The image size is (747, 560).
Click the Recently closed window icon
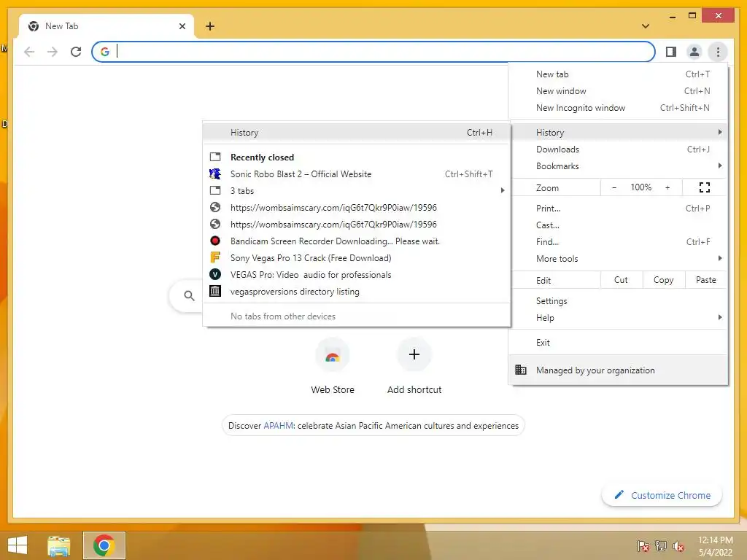[215, 157]
